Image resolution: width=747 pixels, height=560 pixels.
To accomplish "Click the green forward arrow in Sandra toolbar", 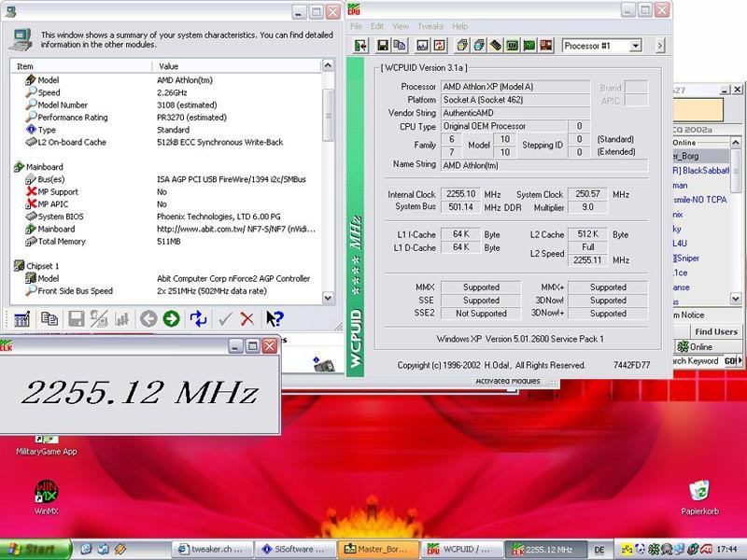I will coord(172,318).
